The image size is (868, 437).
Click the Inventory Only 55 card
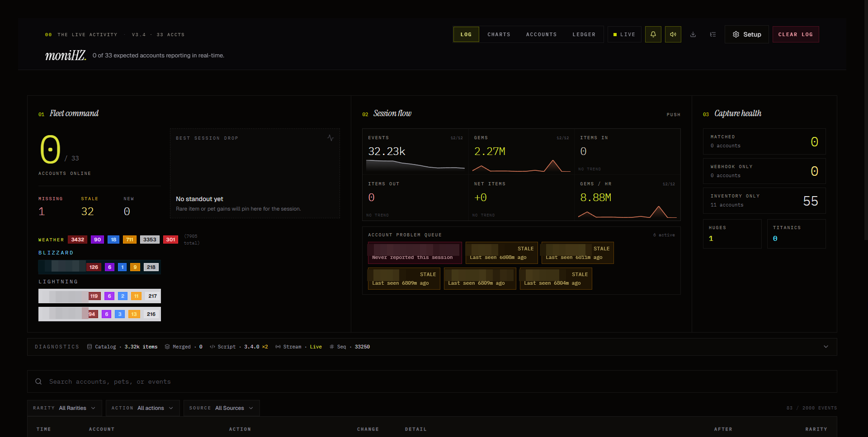point(764,201)
